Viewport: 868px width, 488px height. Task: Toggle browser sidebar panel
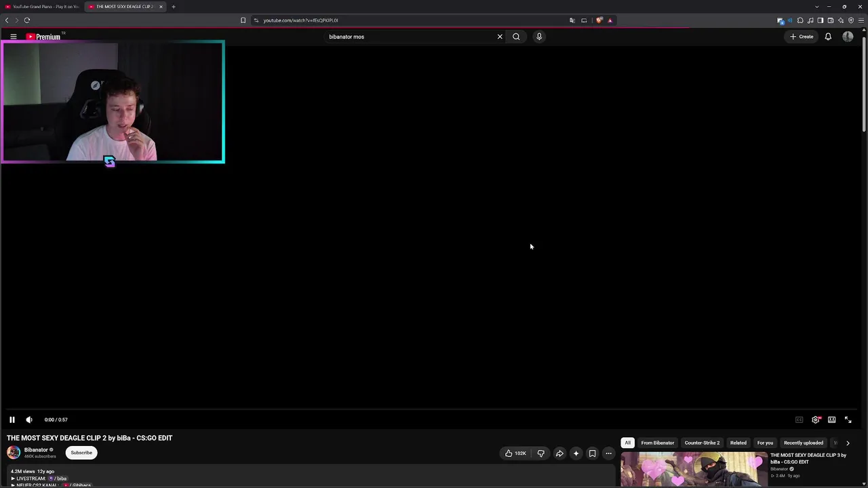tap(820, 20)
